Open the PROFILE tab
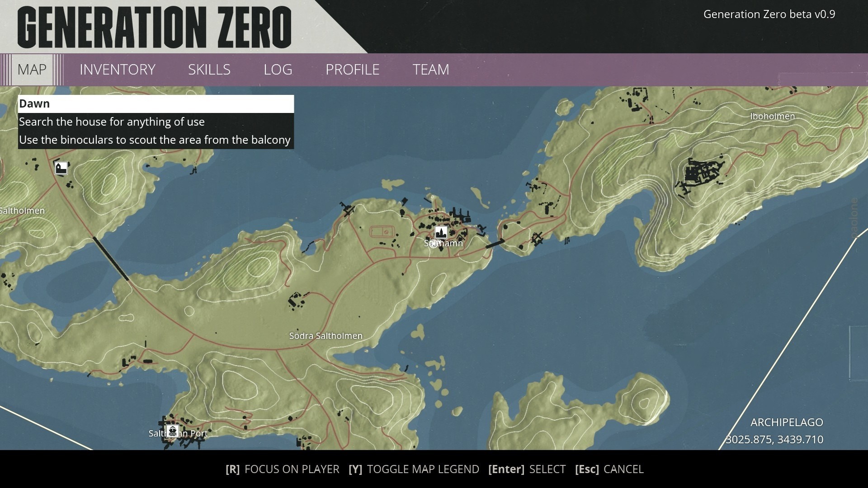868x488 pixels. click(x=353, y=70)
